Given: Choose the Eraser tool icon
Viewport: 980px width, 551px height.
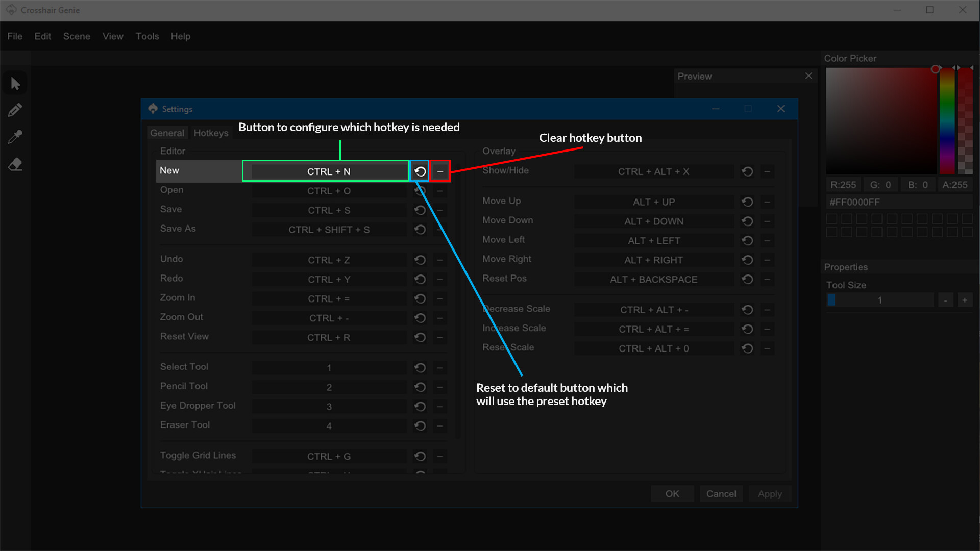Looking at the screenshot, I should [x=15, y=164].
